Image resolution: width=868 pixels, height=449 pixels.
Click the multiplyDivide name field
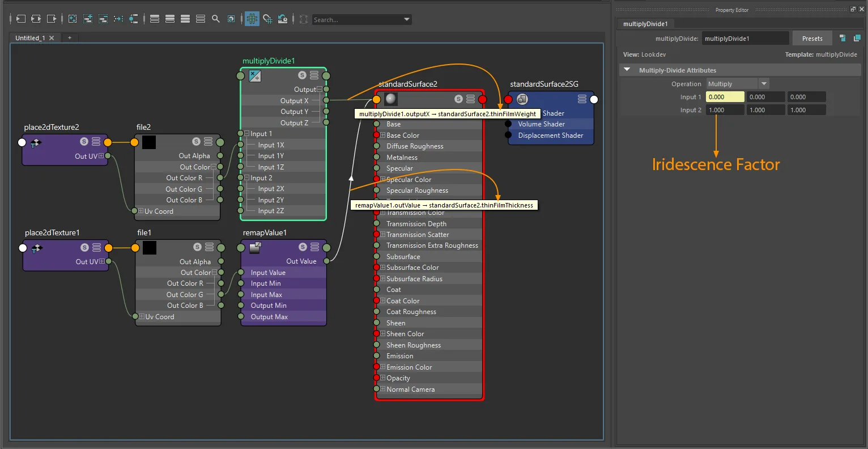[x=745, y=39]
